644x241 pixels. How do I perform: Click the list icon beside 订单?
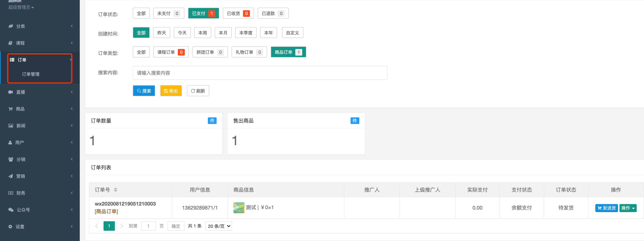tap(12, 60)
